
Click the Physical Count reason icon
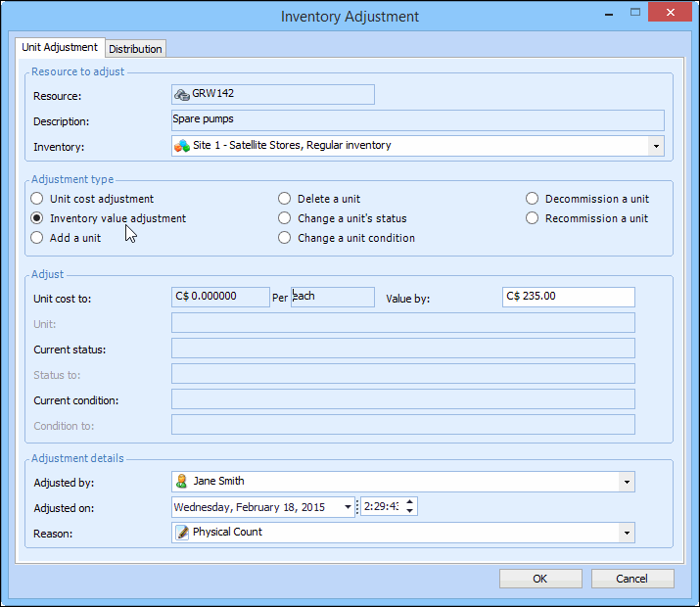click(181, 533)
